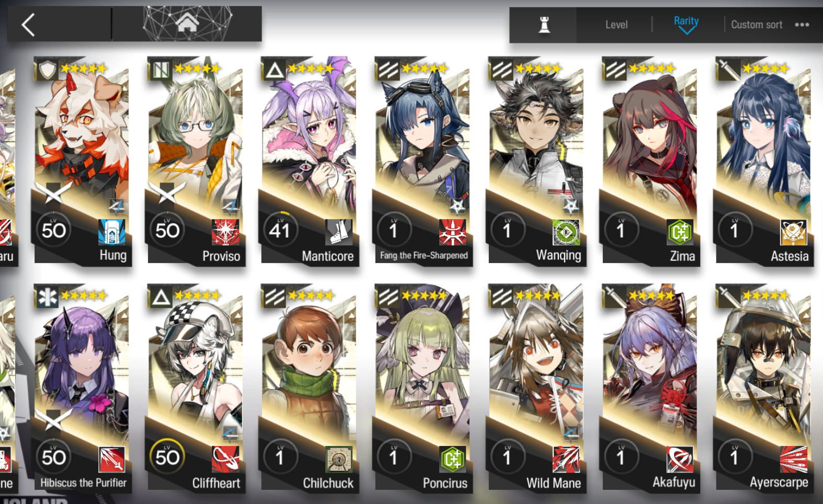Toggle the Rarity sort direction arrow
This screenshot has width=823, height=504.
686,30
